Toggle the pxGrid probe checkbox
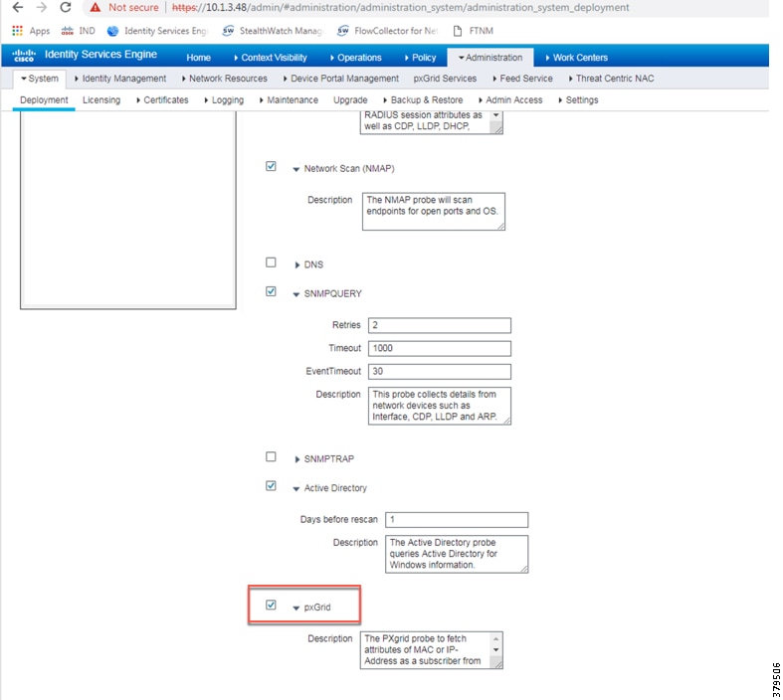Image resolution: width=783 pixels, height=700 pixels. pos(271,606)
